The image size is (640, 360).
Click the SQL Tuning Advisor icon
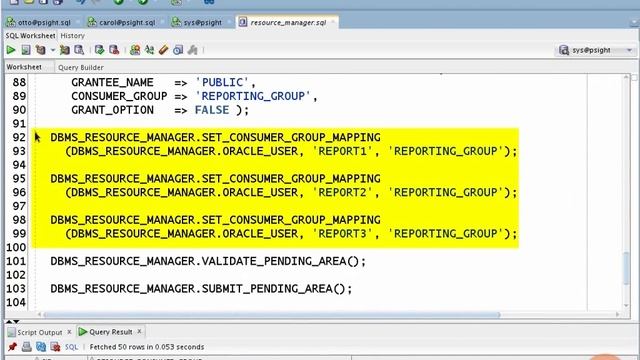click(79, 50)
